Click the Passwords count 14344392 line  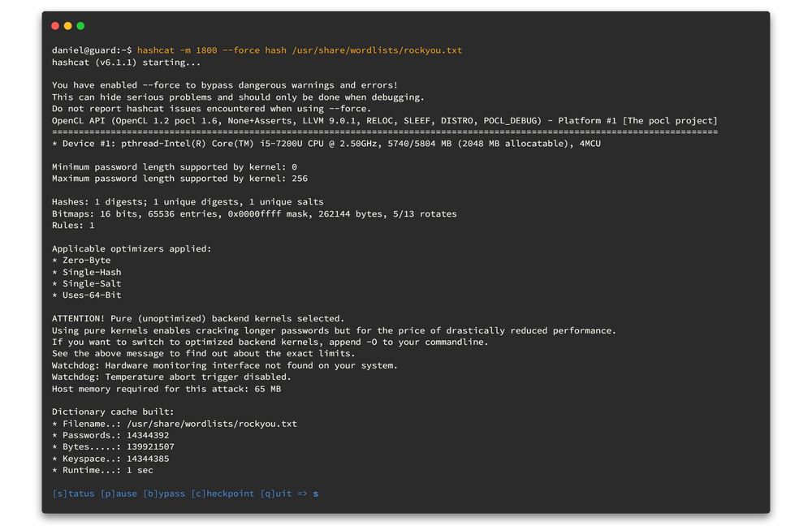tap(110, 435)
